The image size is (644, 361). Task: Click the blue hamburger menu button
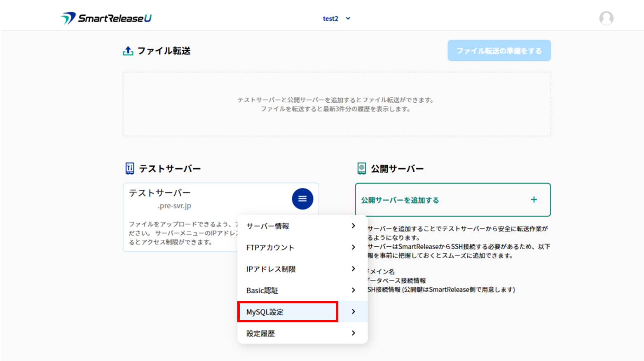[x=302, y=199]
